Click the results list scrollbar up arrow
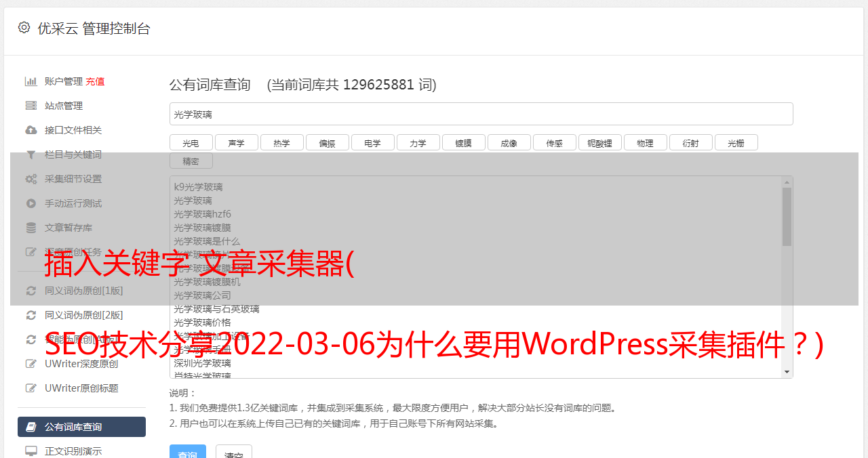 pyautogui.click(x=787, y=182)
